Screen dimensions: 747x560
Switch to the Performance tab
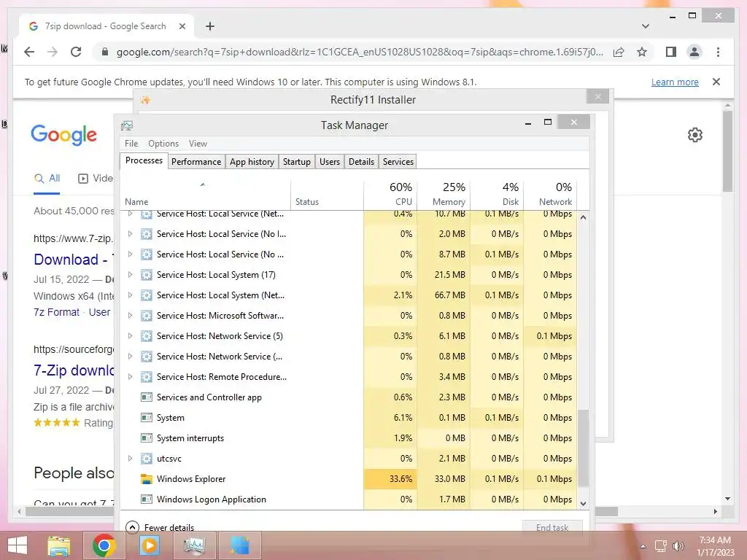coord(196,161)
